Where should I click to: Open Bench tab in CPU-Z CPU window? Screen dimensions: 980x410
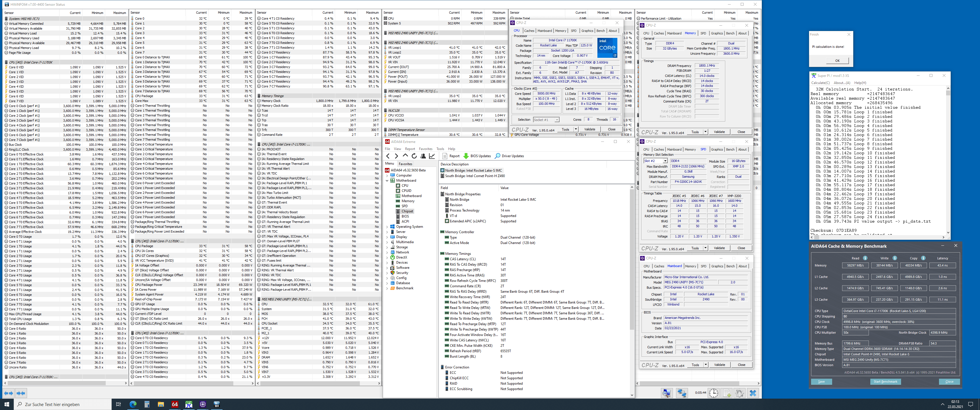[600, 31]
